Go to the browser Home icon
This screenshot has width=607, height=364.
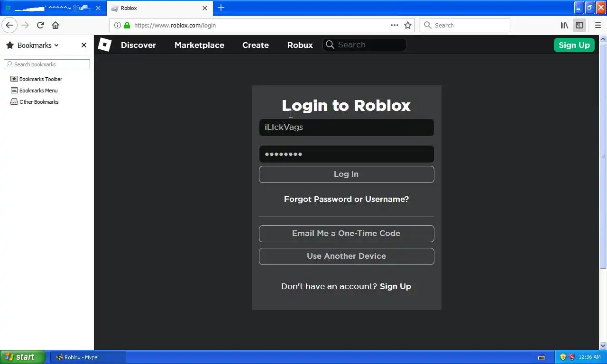pyautogui.click(x=55, y=25)
